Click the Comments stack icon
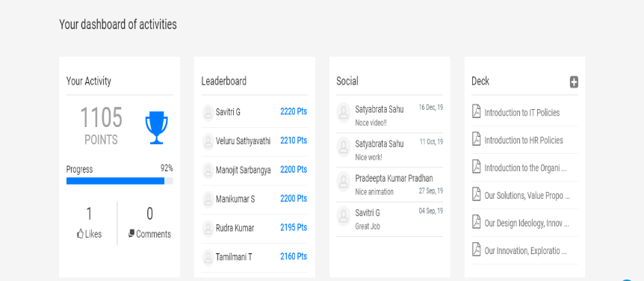 click(x=131, y=233)
